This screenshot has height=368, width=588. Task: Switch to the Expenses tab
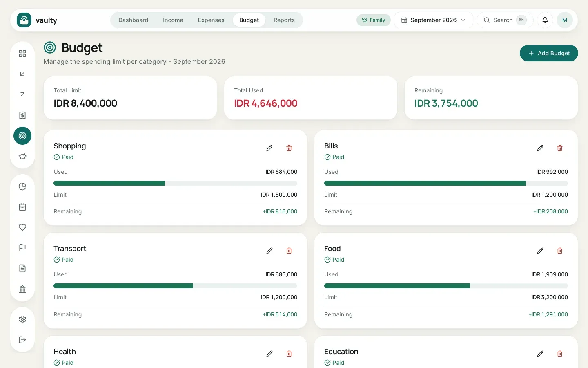point(211,20)
